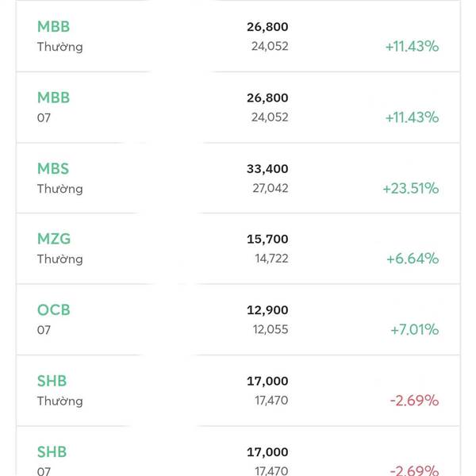Click the +11.43% gain on MBB Thường row

coord(412,46)
